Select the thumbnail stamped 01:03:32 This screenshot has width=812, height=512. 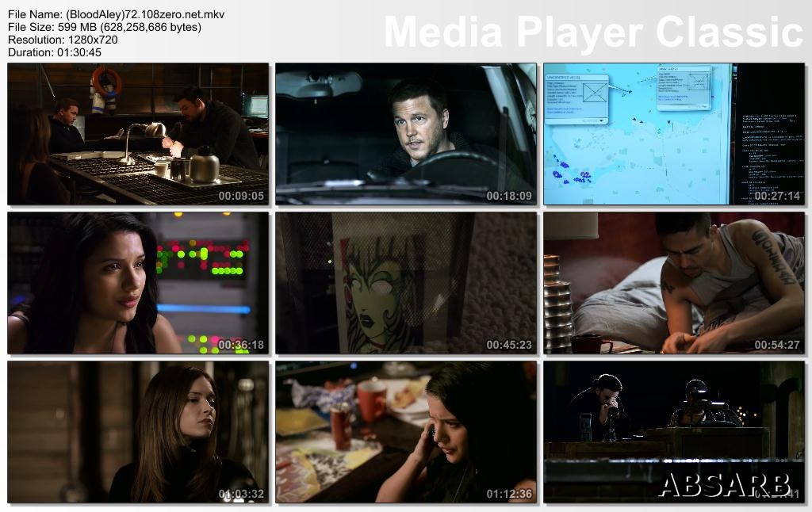click(138, 432)
